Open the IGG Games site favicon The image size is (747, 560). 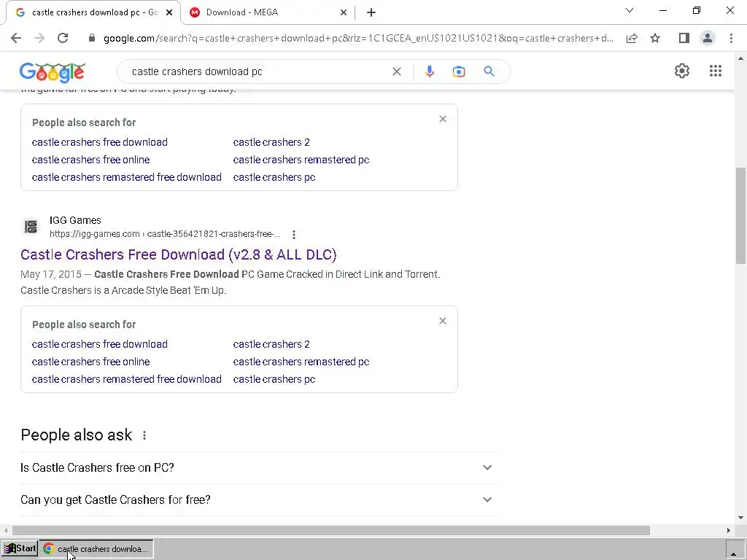31,227
